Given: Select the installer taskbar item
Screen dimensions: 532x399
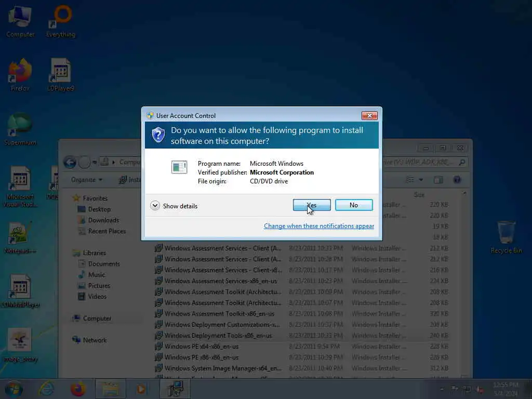Looking at the screenshot, I should (x=175, y=389).
